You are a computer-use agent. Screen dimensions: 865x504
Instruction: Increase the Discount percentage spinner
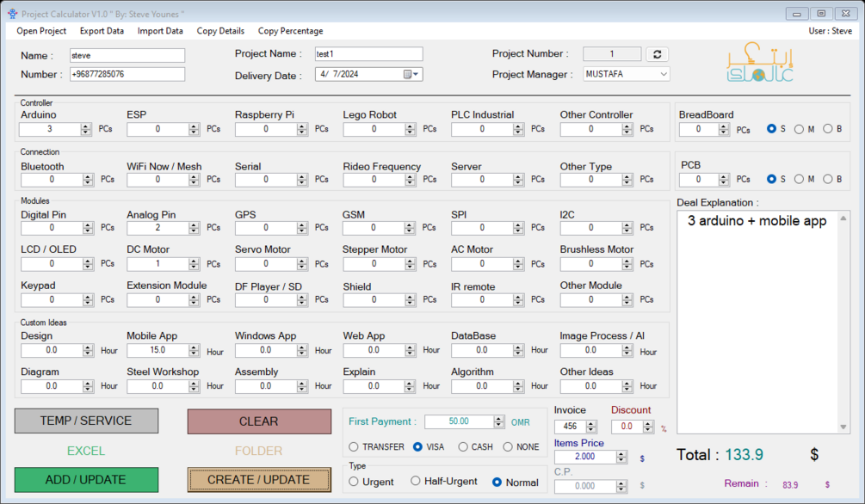click(648, 423)
